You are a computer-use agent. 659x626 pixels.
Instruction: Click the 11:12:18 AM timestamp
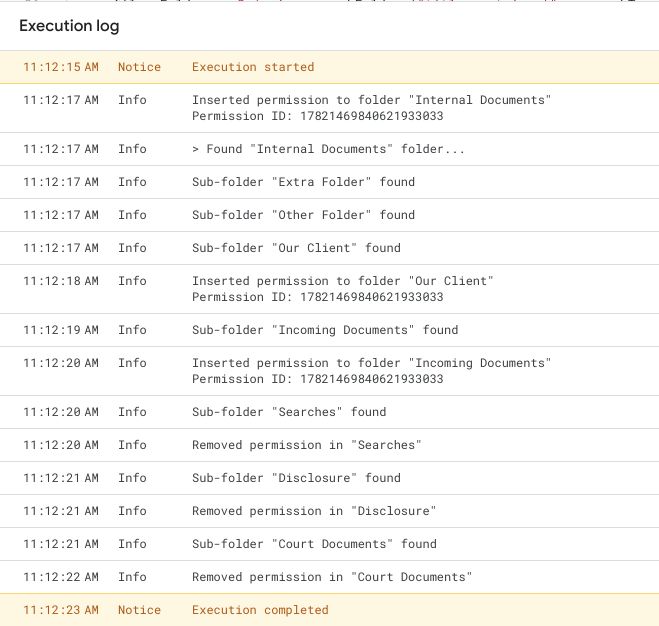click(61, 281)
